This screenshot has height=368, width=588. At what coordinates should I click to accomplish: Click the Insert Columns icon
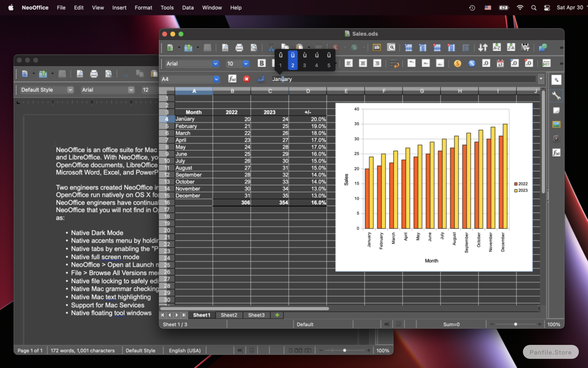point(422,47)
